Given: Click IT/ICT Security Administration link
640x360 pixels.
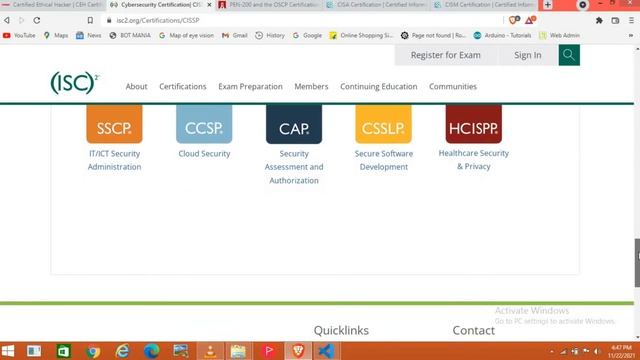Looking at the screenshot, I should pyautogui.click(x=114, y=160).
